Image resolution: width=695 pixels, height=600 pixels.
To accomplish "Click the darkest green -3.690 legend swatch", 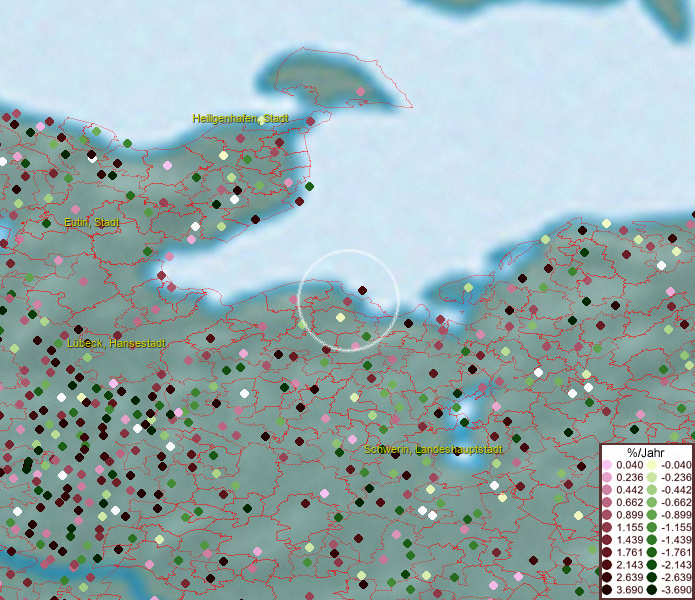I will [x=652, y=590].
